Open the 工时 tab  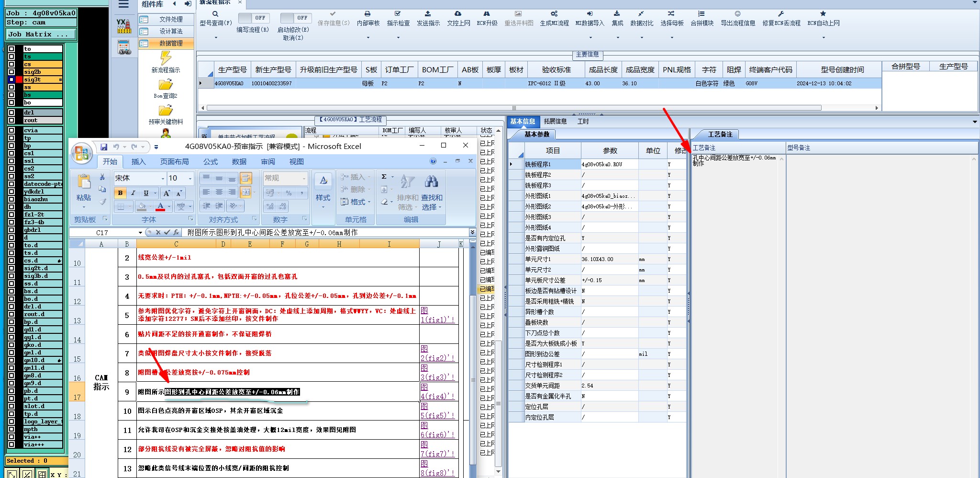click(583, 122)
